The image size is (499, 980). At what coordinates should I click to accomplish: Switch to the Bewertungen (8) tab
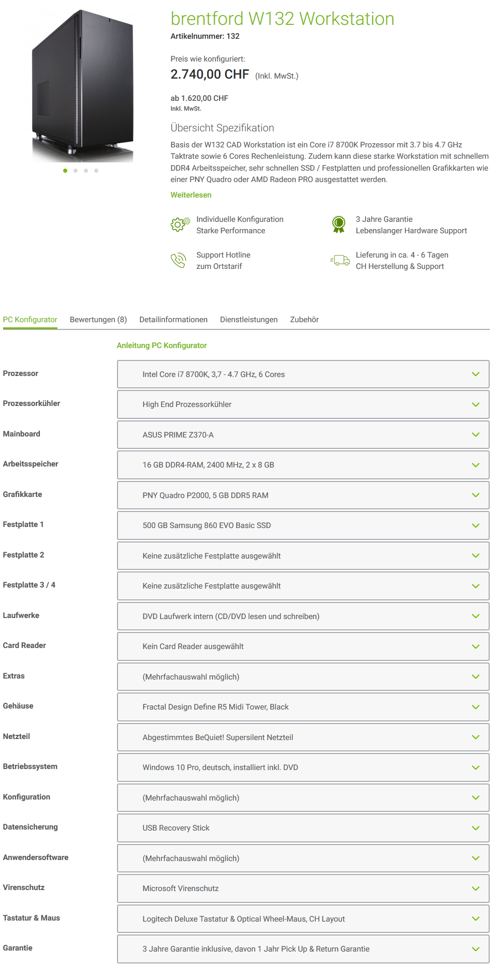coord(98,320)
